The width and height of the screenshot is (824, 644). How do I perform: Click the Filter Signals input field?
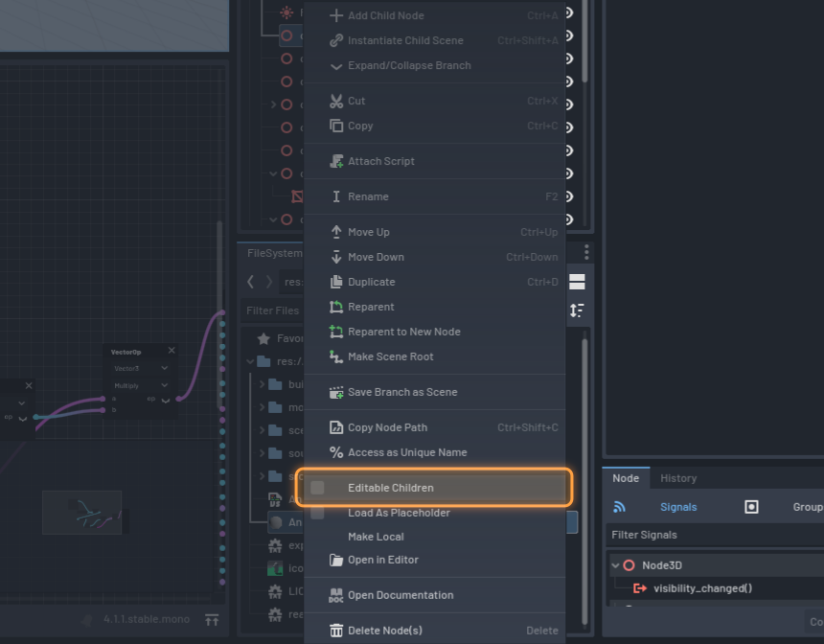coord(714,535)
